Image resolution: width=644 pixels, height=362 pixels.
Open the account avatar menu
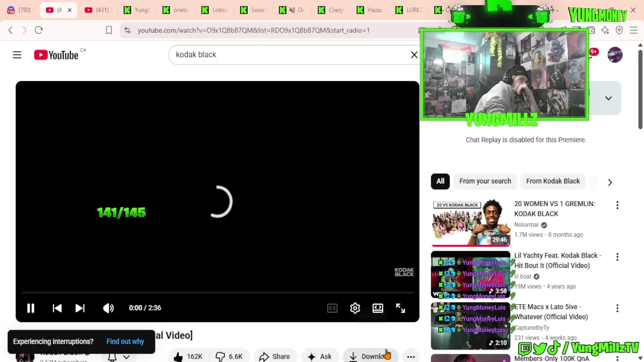point(615,55)
